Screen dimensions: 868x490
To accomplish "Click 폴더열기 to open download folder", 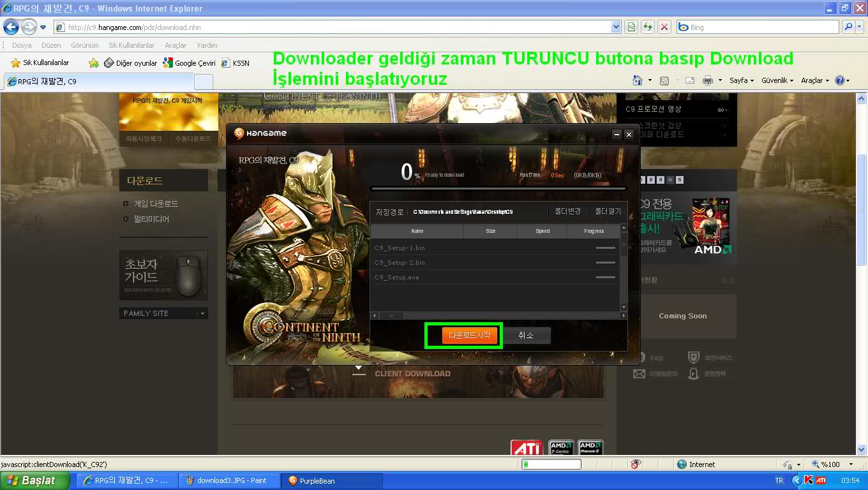I will point(608,211).
